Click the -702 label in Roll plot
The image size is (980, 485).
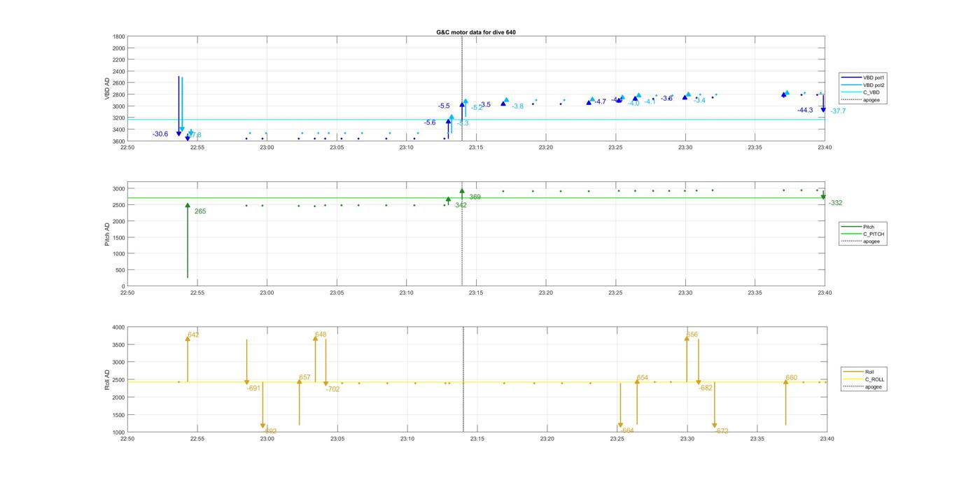click(x=332, y=390)
